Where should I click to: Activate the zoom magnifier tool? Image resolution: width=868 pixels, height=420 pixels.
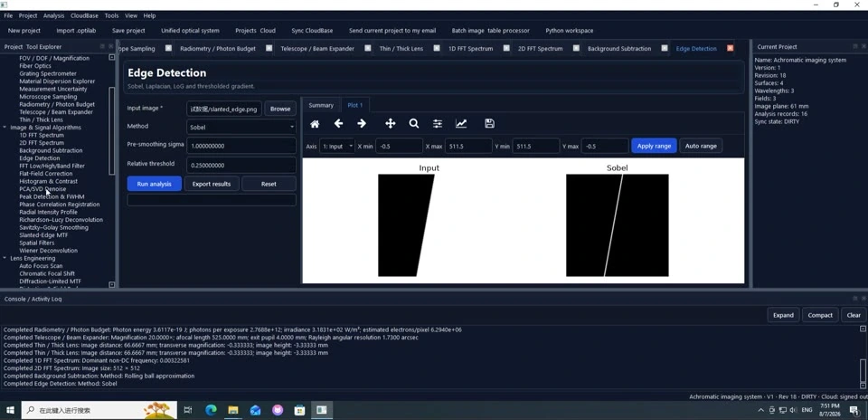(414, 124)
